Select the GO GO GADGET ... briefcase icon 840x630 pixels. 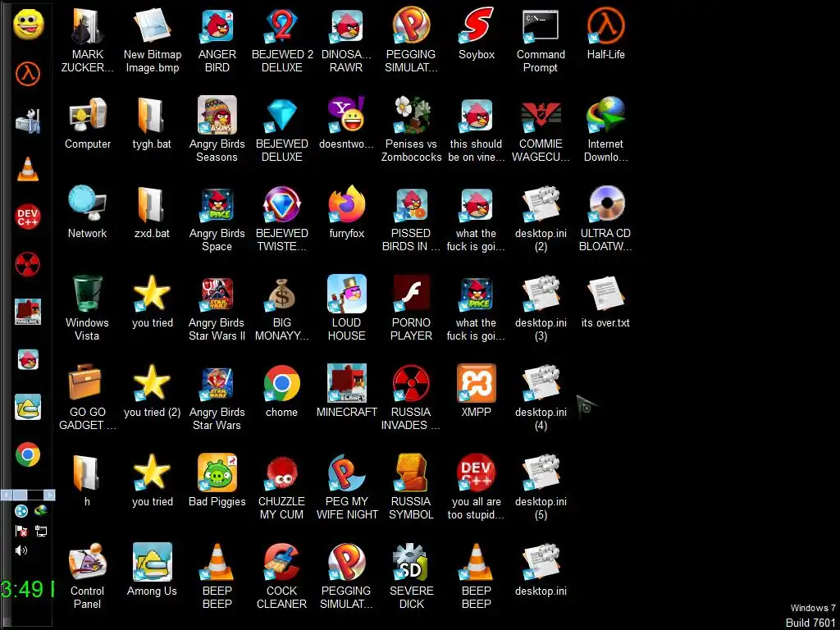tap(87, 398)
